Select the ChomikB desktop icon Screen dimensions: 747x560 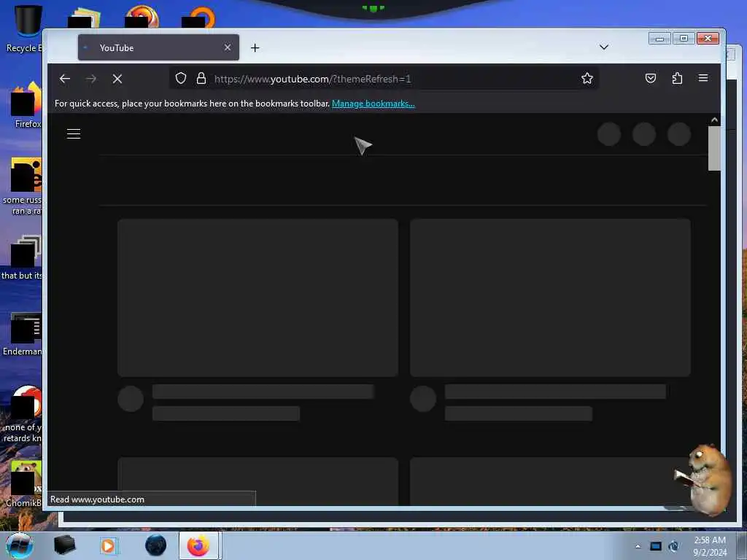[x=24, y=484]
